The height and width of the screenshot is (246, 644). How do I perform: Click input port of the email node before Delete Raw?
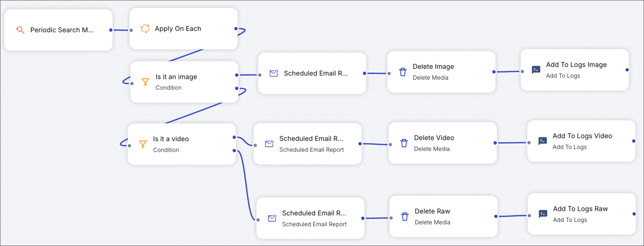[258, 220]
